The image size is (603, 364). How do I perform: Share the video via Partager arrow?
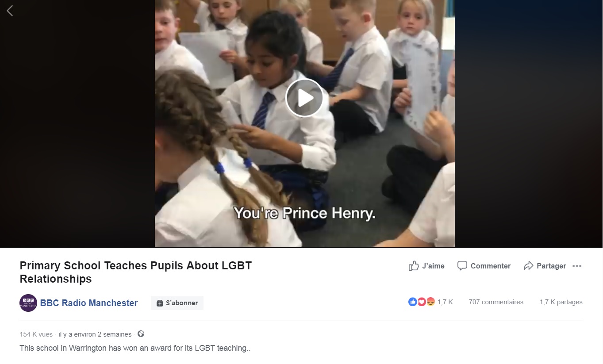click(x=528, y=266)
